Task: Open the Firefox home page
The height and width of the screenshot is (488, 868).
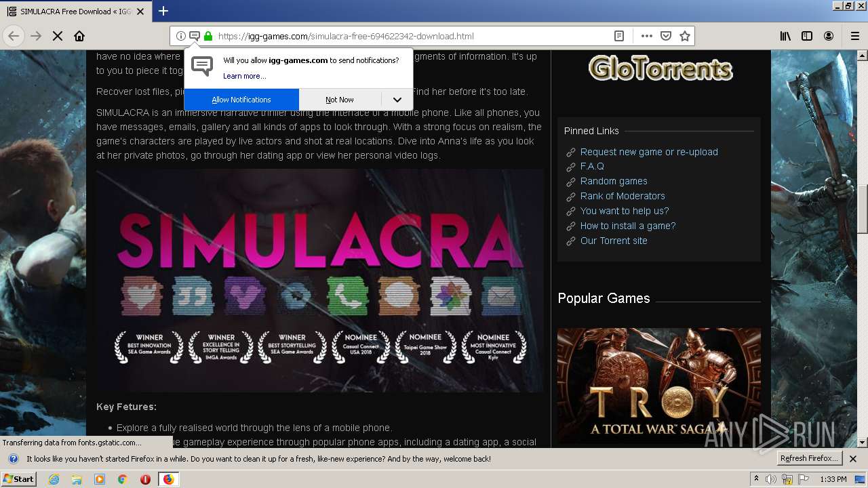Action: click(x=79, y=36)
